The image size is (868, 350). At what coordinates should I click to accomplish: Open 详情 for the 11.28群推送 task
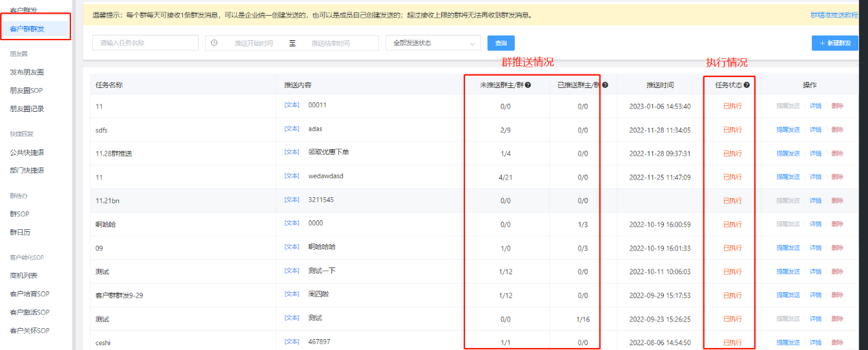(x=815, y=154)
